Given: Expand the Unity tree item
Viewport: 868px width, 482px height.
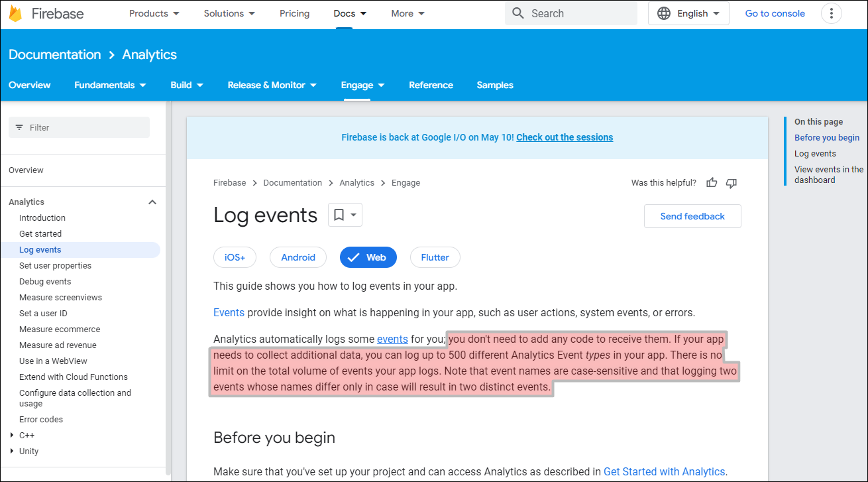Looking at the screenshot, I should [12, 452].
